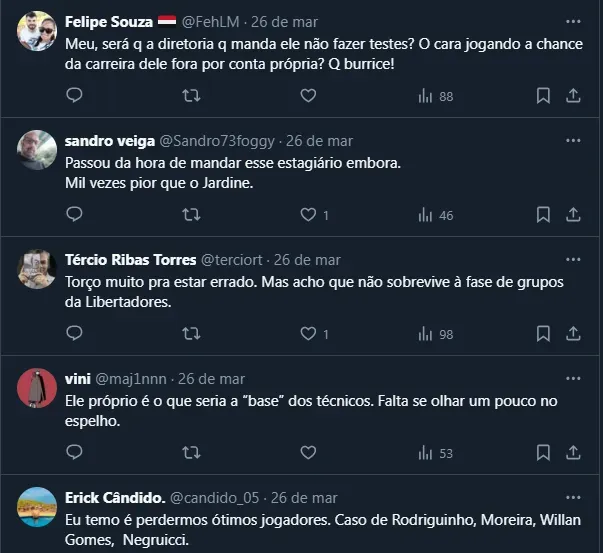View analytics for vini's tweet
The image size is (603, 553).
(435, 453)
